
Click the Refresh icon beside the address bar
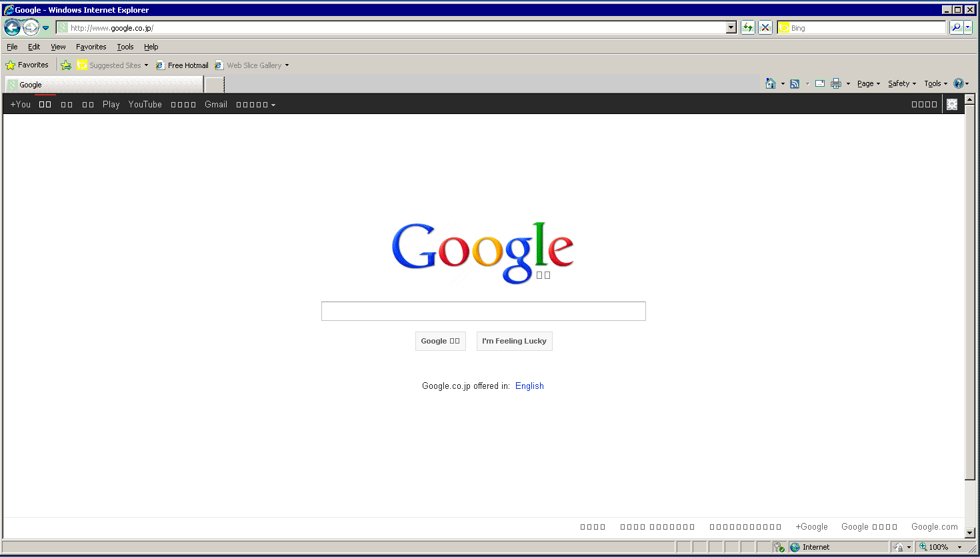747,27
